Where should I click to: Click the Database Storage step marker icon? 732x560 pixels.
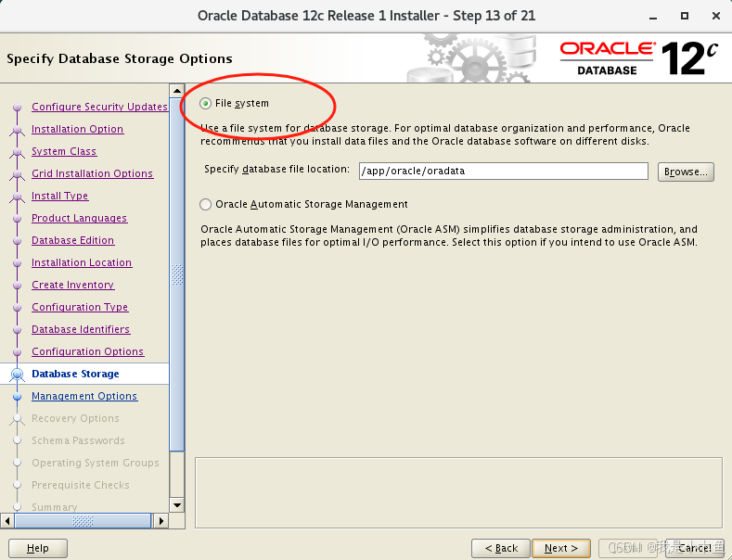[x=18, y=375]
